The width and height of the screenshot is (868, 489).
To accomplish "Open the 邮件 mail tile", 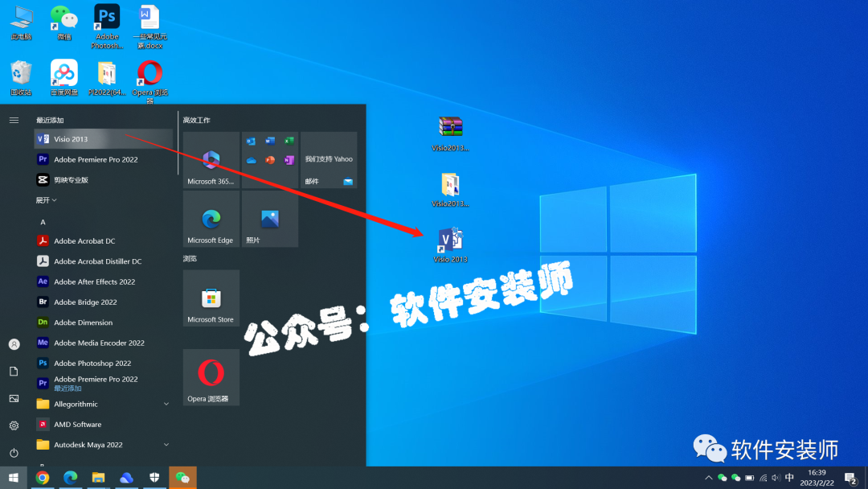I will coord(329,160).
